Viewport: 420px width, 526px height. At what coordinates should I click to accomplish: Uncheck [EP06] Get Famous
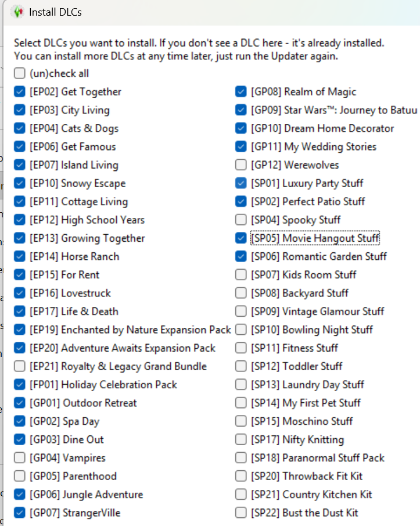19,146
